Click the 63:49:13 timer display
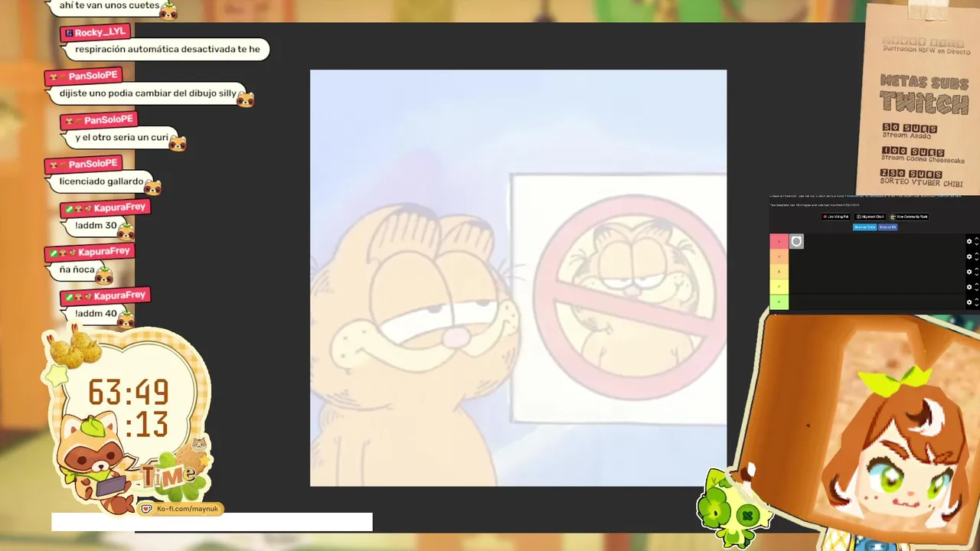 coord(129,409)
